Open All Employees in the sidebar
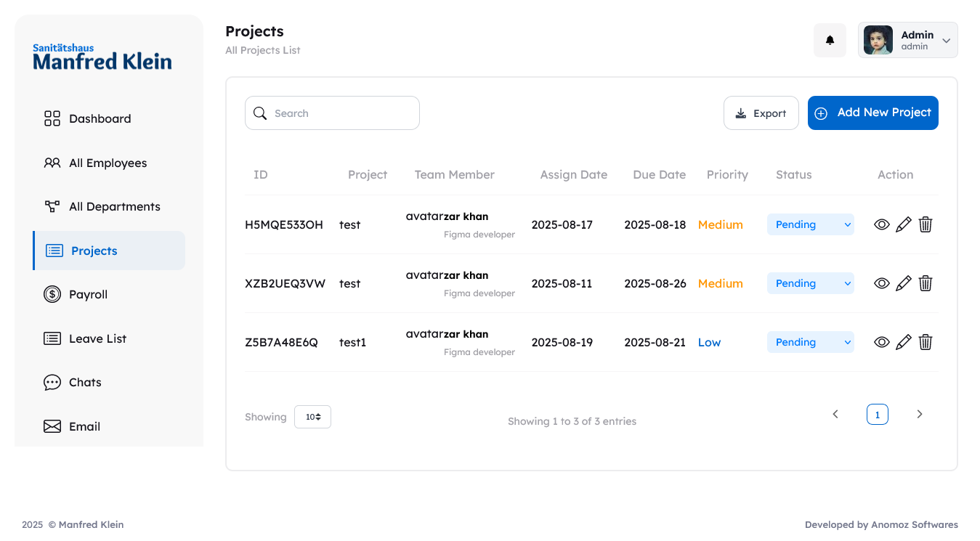Viewport: 980px width, 541px height. (108, 163)
